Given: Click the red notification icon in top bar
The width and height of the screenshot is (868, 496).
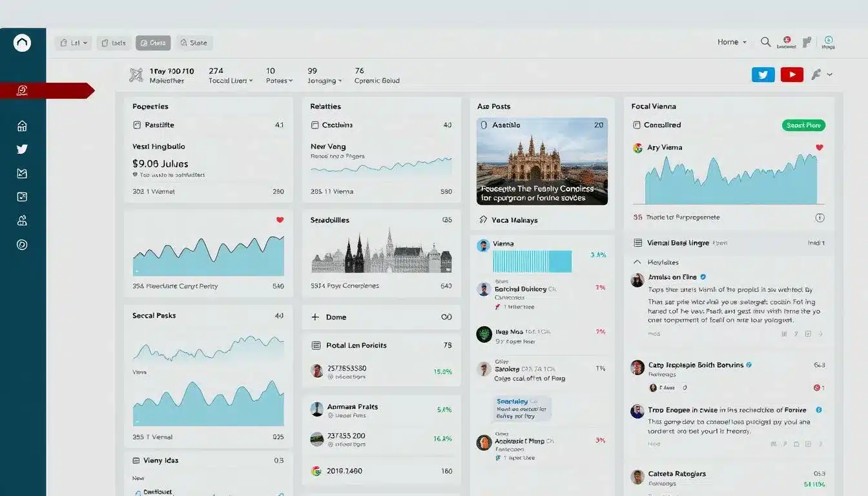Looking at the screenshot, I should coord(786,40).
